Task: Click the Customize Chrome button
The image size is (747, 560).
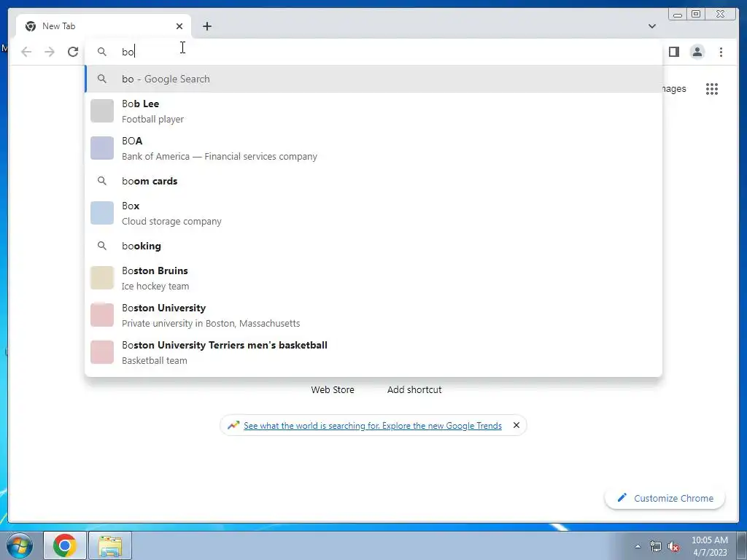Action: pos(665,498)
